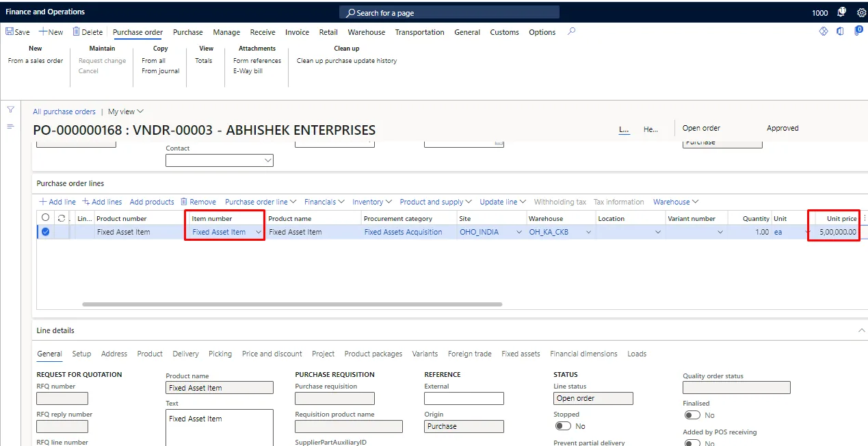Click Form references under Attachments
The width and height of the screenshot is (868, 446).
[257, 61]
